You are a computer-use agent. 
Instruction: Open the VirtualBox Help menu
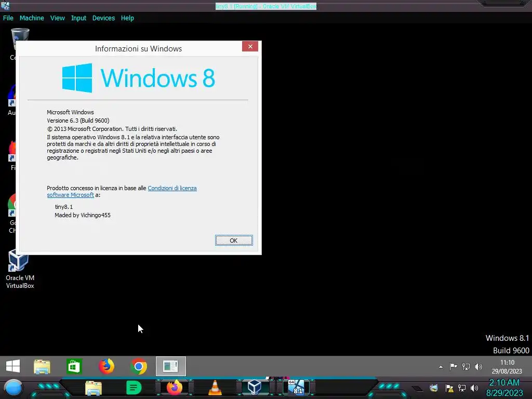coord(127,18)
